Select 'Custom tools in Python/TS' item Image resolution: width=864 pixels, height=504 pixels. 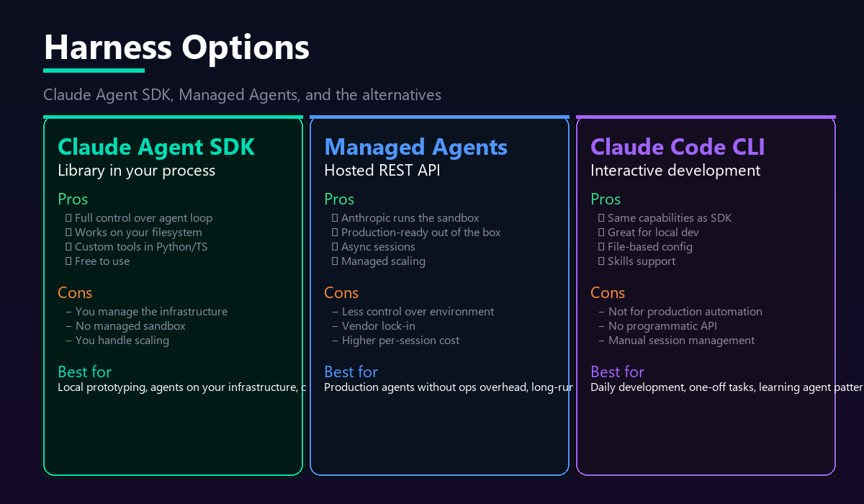(137, 247)
